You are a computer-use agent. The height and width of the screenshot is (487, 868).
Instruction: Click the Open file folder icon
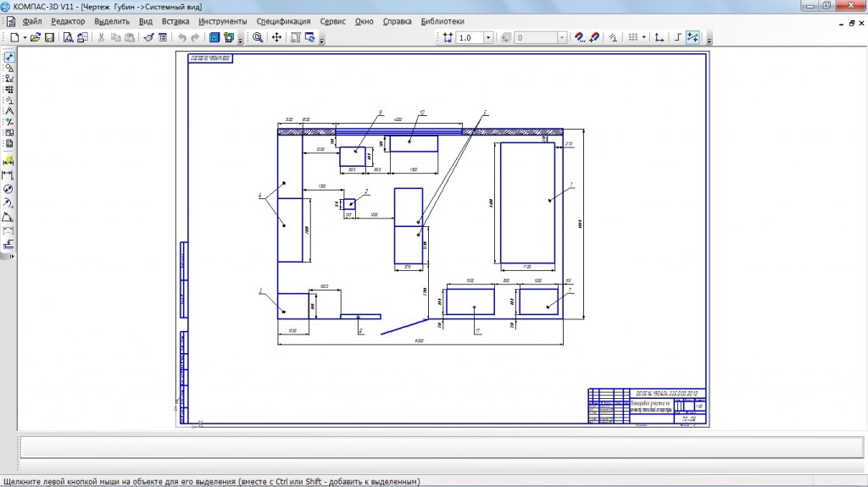tap(36, 37)
